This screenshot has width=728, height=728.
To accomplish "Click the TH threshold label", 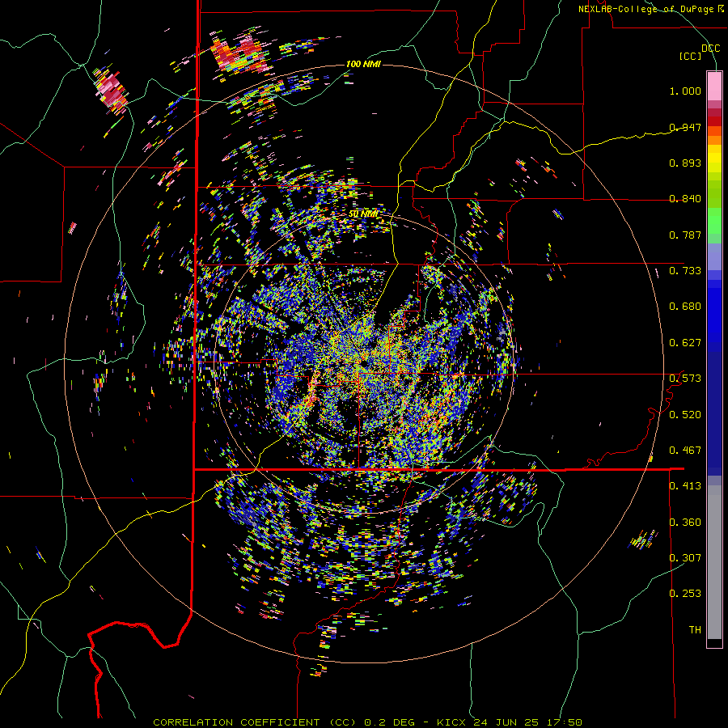I will 695,630.
